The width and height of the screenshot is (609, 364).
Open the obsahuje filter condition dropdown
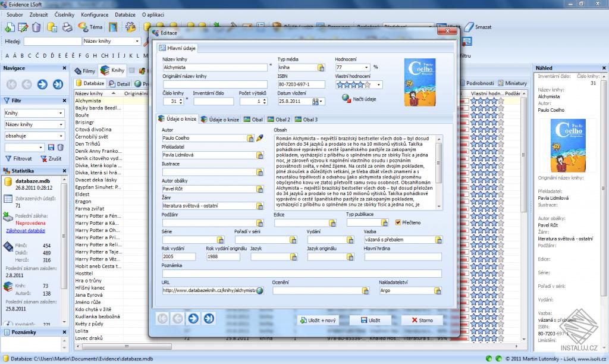coord(61,136)
